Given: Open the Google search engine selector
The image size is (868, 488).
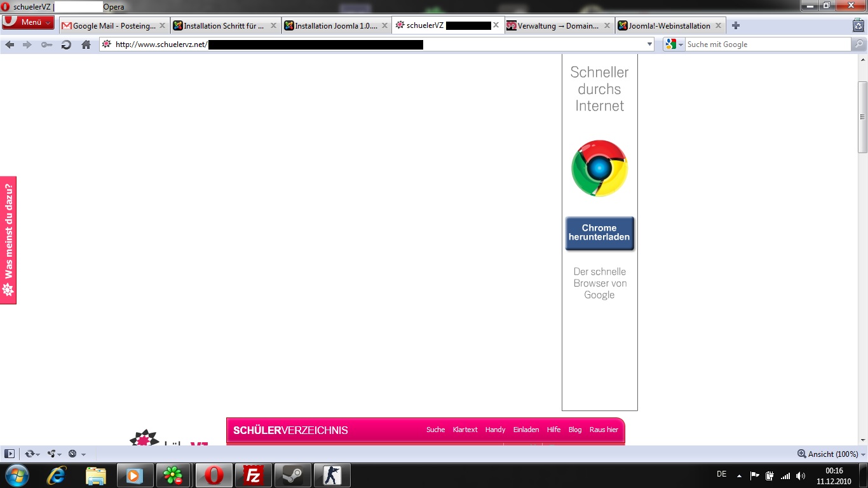Looking at the screenshot, I should (x=674, y=44).
